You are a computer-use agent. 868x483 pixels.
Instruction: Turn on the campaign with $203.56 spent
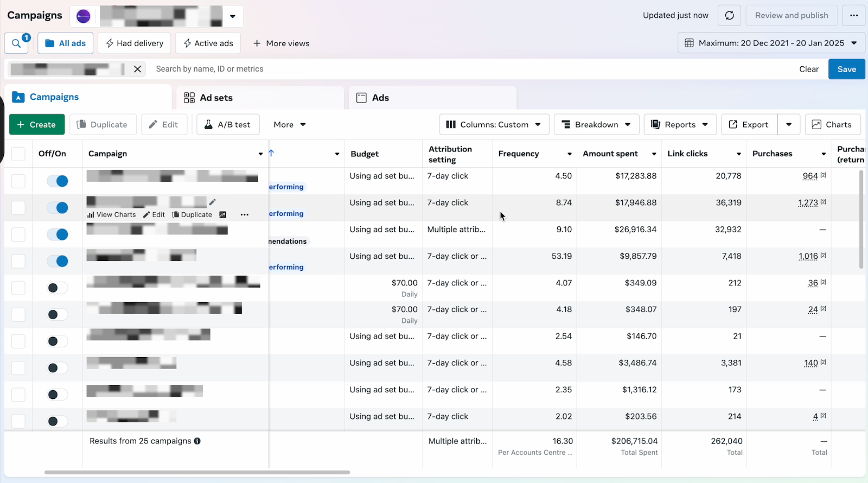58,421
